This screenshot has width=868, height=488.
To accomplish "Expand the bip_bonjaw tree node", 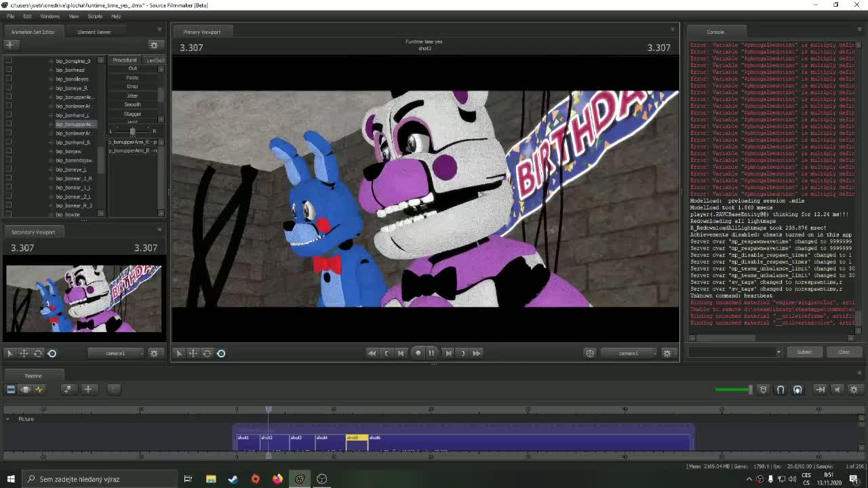I will [51, 151].
